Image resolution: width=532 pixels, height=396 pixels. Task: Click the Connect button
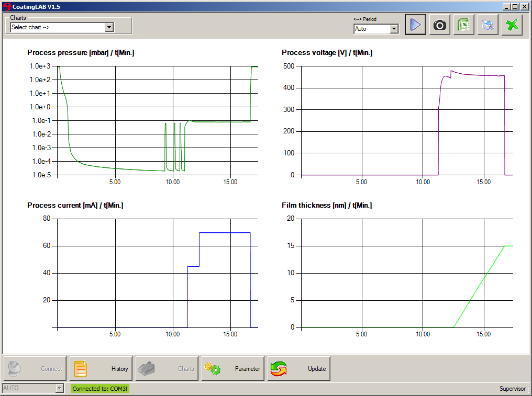pos(35,369)
